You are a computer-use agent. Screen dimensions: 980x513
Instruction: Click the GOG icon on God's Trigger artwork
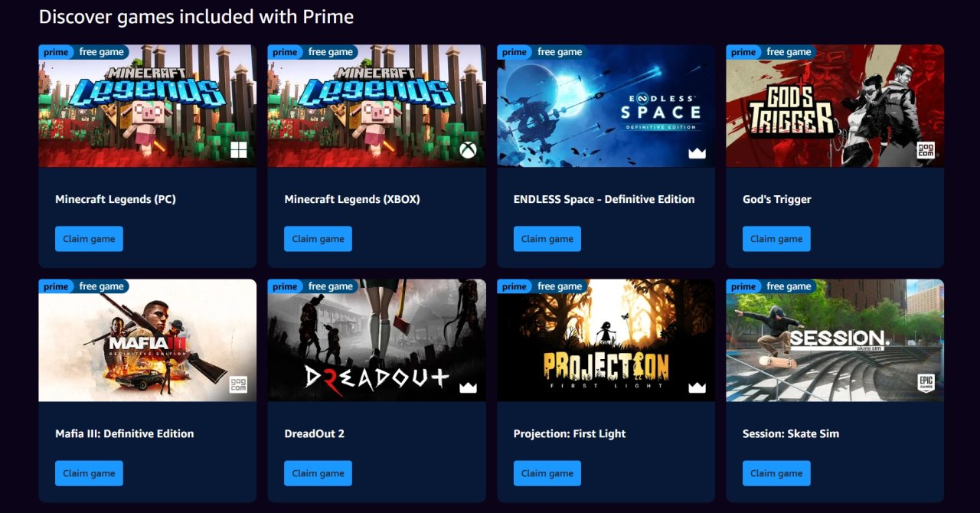926,150
